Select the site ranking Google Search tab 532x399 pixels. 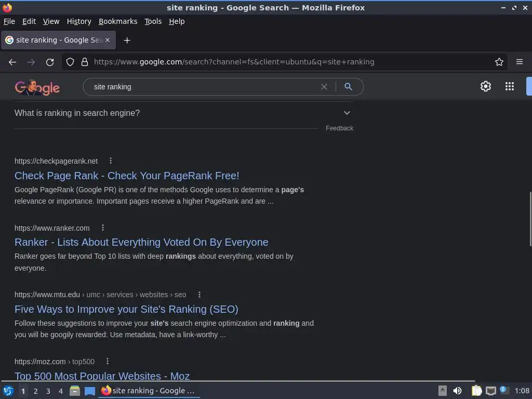58,40
